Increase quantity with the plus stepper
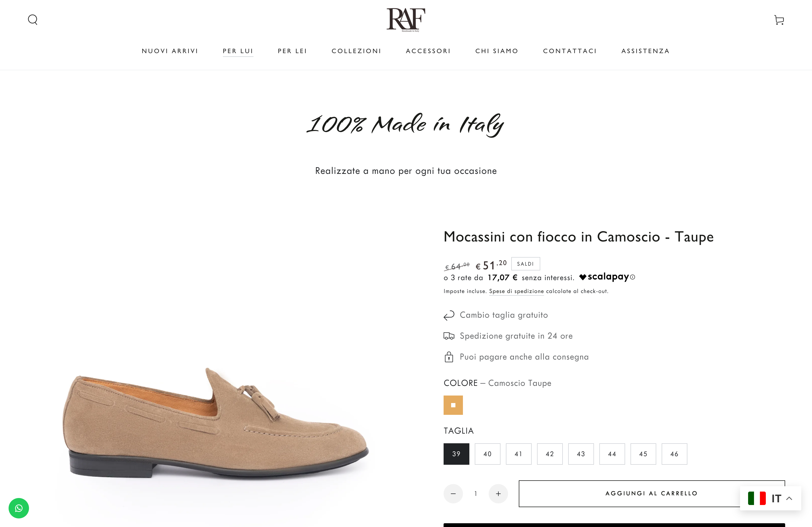 [x=498, y=493]
